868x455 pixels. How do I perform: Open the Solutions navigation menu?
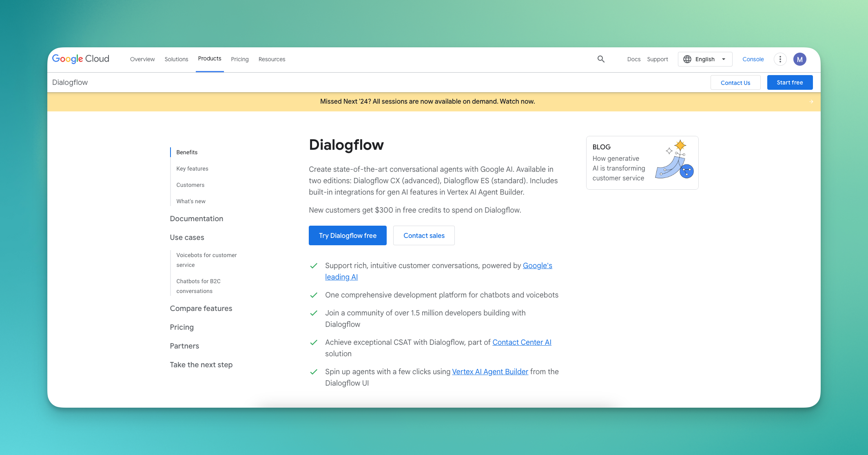[x=176, y=59]
